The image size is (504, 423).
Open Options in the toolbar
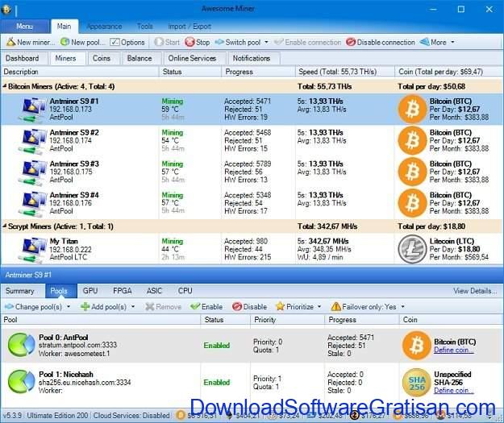tap(127, 42)
